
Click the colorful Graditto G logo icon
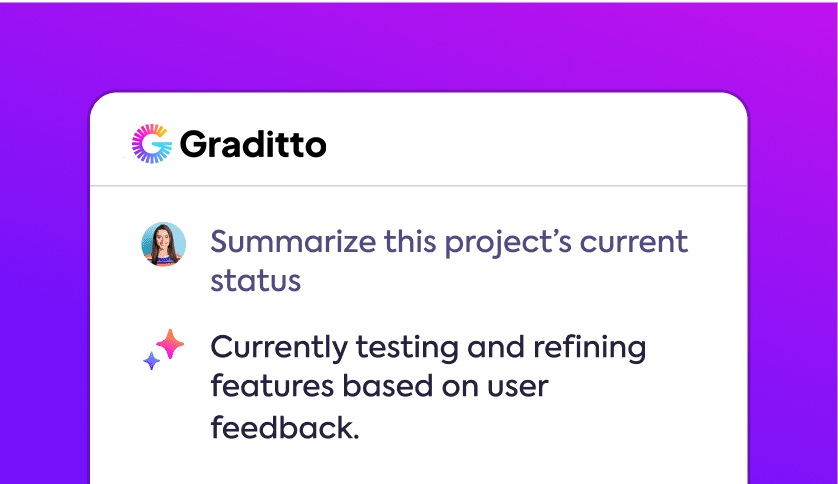coord(152,144)
